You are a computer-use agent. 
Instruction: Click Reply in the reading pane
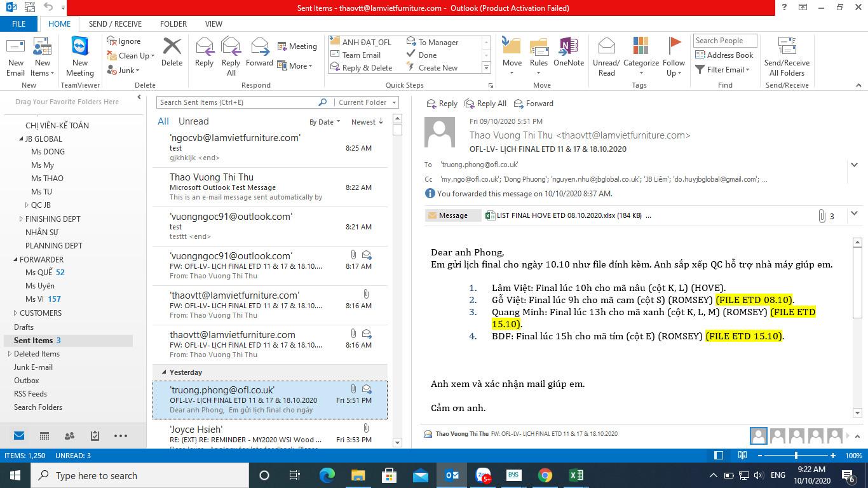(442, 104)
